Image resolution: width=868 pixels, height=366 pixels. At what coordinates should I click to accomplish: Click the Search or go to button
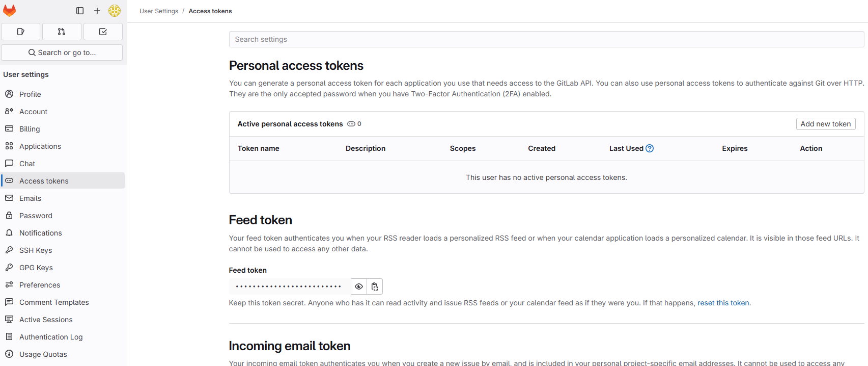(x=62, y=53)
